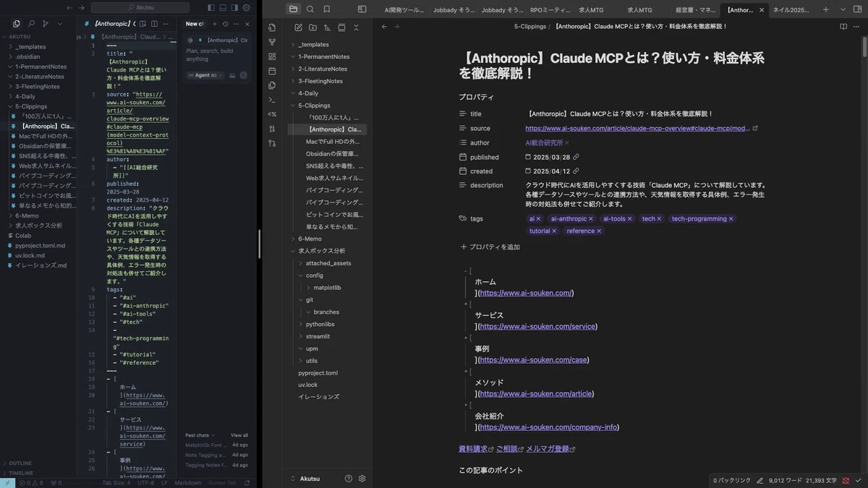Expand the pythonlibs folder in Obsidian
Viewport: 868px width, 488px height.
tap(300, 324)
